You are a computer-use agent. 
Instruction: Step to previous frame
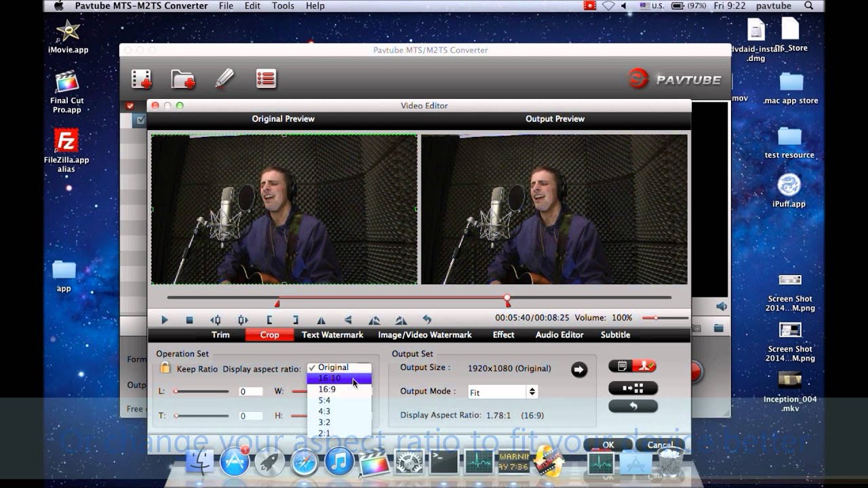[x=216, y=320]
